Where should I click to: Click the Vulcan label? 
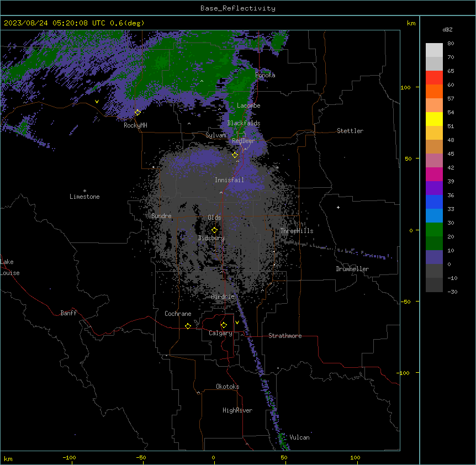pyautogui.click(x=300, y=437)
